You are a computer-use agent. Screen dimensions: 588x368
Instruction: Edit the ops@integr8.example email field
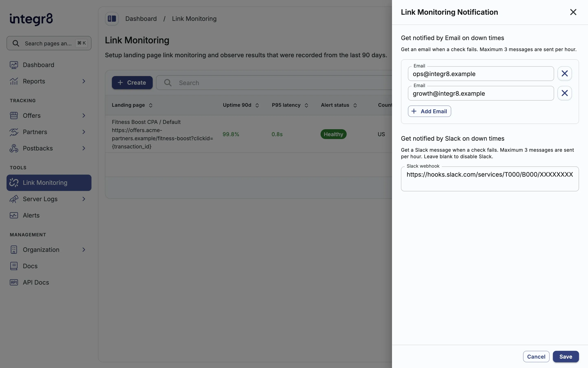point(481,74)
